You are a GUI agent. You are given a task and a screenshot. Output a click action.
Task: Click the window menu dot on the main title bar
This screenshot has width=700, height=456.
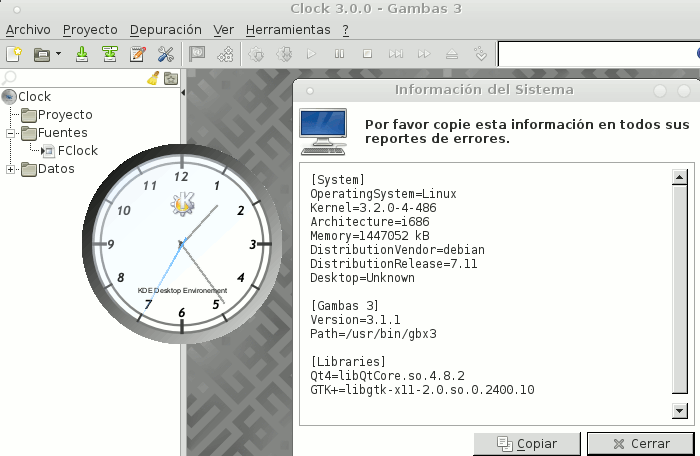pyautogui.click(x=17, y=9)
